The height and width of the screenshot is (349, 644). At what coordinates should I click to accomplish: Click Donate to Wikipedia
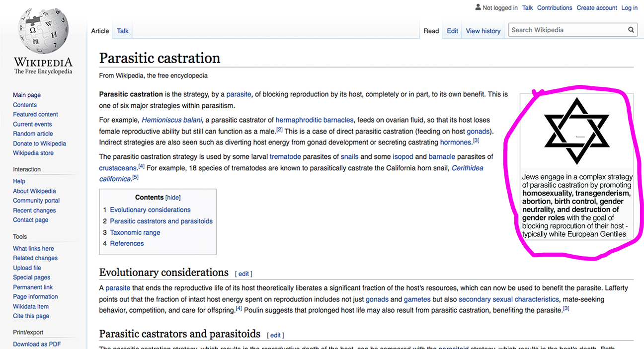click(39, 143)
